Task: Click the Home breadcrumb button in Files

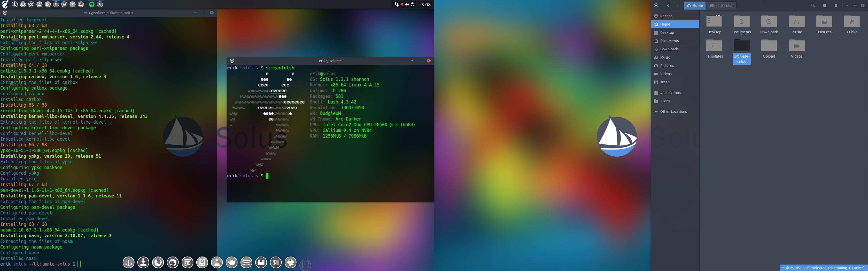Action: (695, 5)
